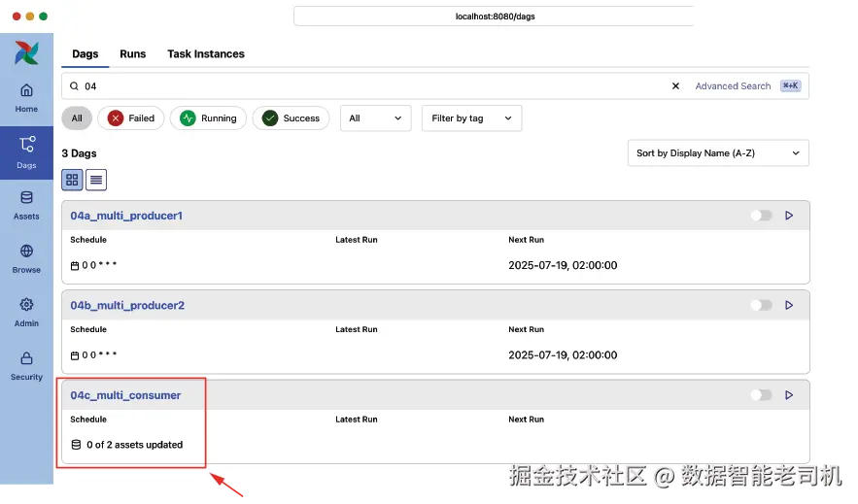Filter Dags by Running status
Screen dimensions: 858x504
point(208,118)
